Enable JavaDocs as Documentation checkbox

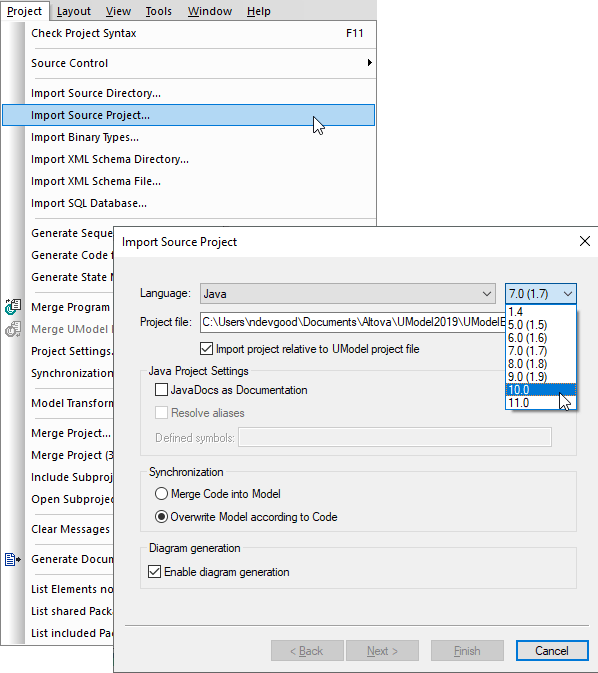(x=161, y=390)
